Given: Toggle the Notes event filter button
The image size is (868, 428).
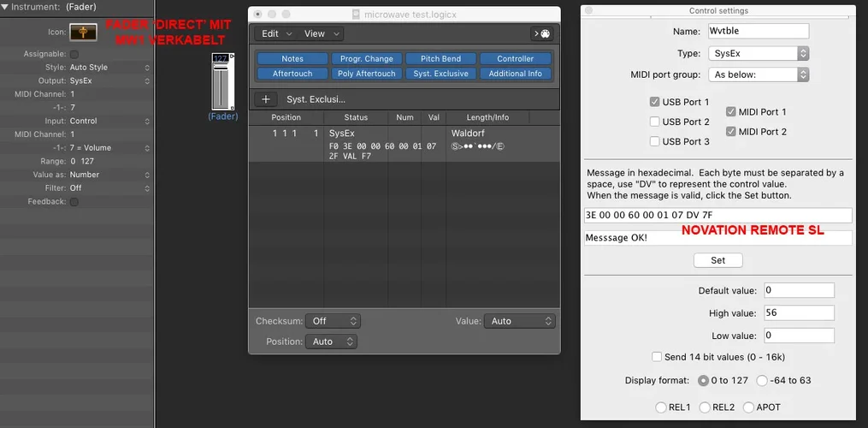Looking at the screenshot, I should pos(292,59).
